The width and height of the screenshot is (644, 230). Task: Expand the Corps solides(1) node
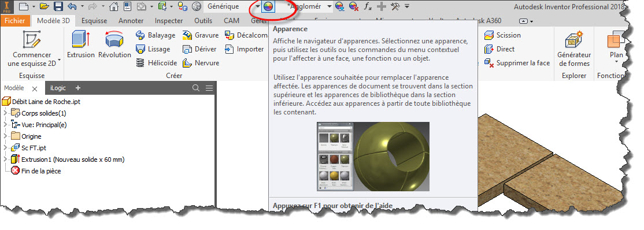[5, 113]
